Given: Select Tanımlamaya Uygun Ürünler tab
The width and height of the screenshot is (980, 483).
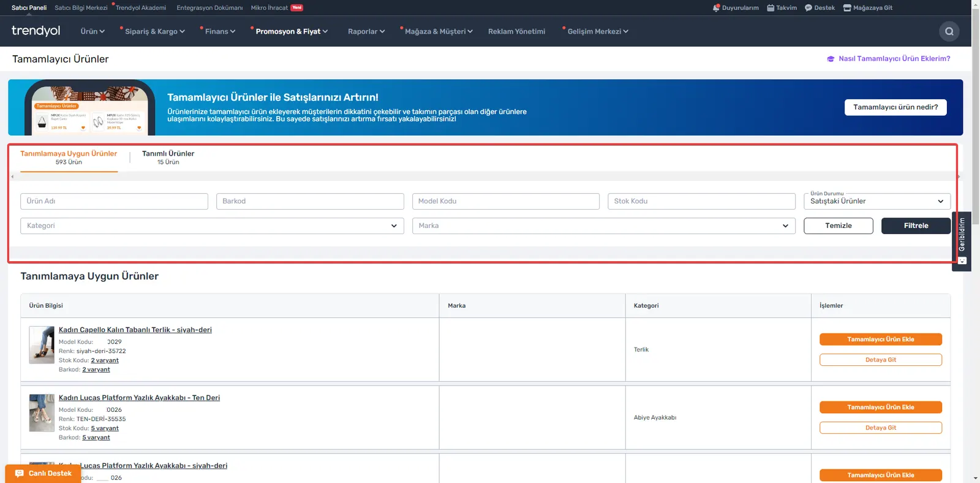Looking at the screenshot, I should (69, 158).
